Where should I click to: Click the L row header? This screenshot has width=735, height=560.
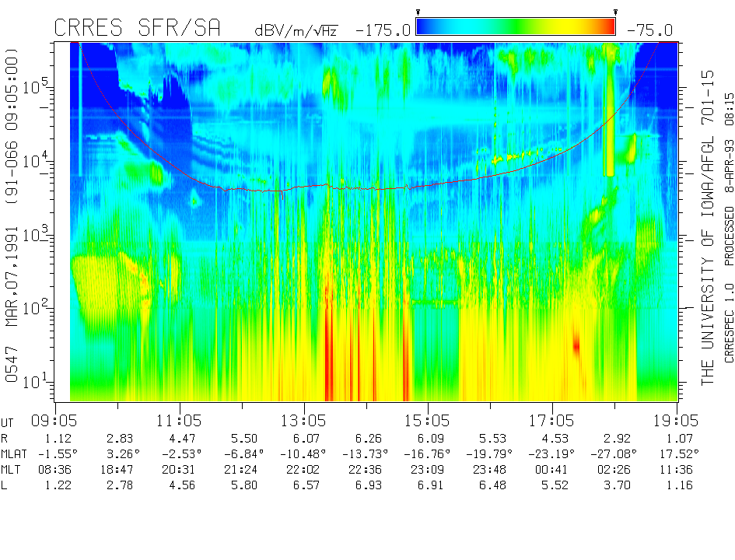click(x=4, y=485)
